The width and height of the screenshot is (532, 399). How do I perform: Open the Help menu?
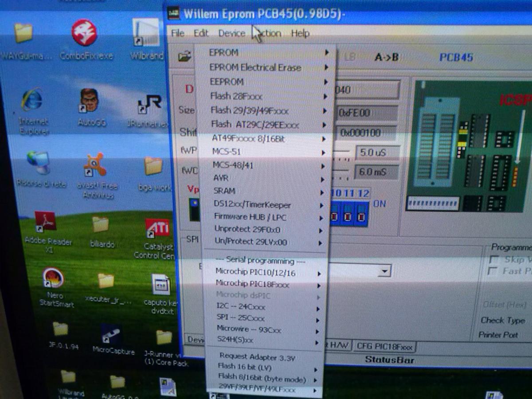[300, 33]
